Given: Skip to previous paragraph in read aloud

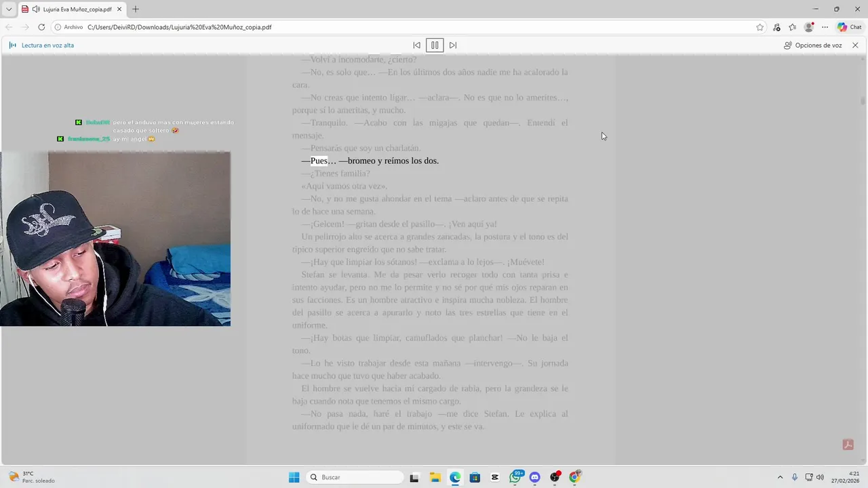Looking at the screenshot, I should click(416, 45).
